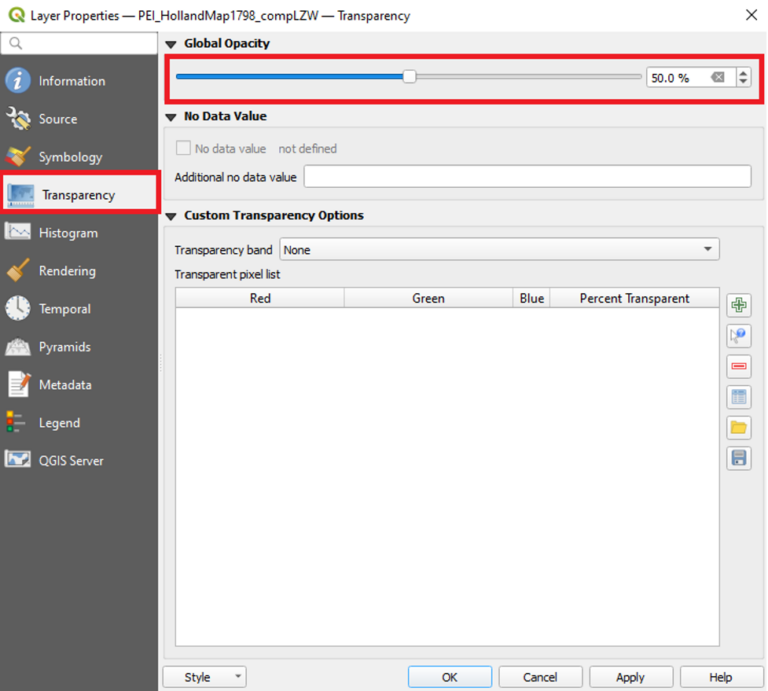
Task: Click the default values table icon
Action: click(x=739, y=397)
